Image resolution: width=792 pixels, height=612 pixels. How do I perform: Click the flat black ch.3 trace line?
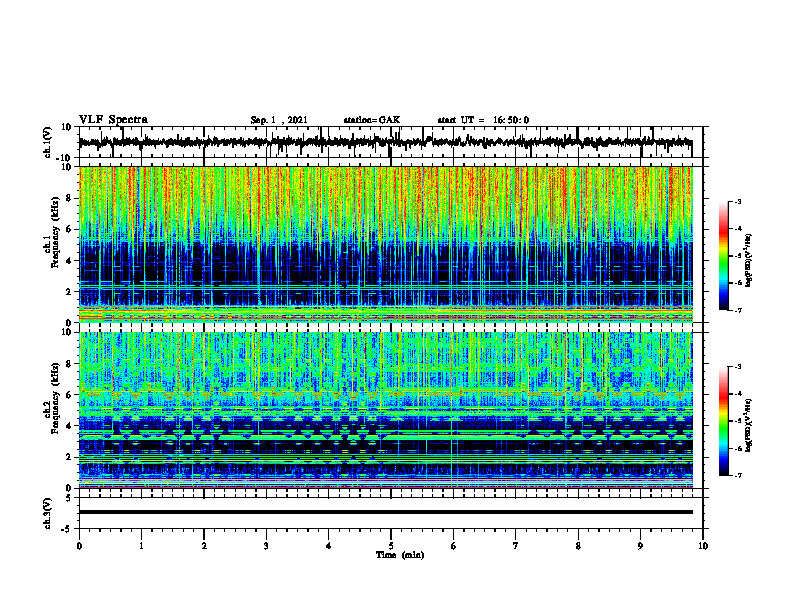point(386,512)
